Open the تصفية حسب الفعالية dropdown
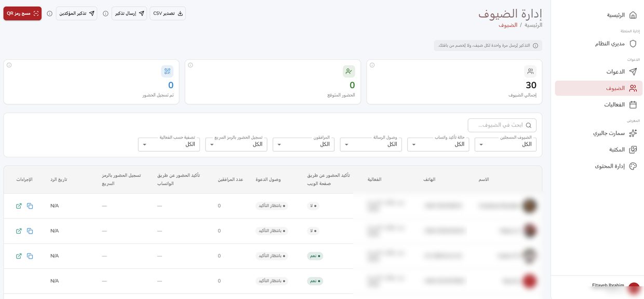 pyautogui.click(x=169, y=144)
